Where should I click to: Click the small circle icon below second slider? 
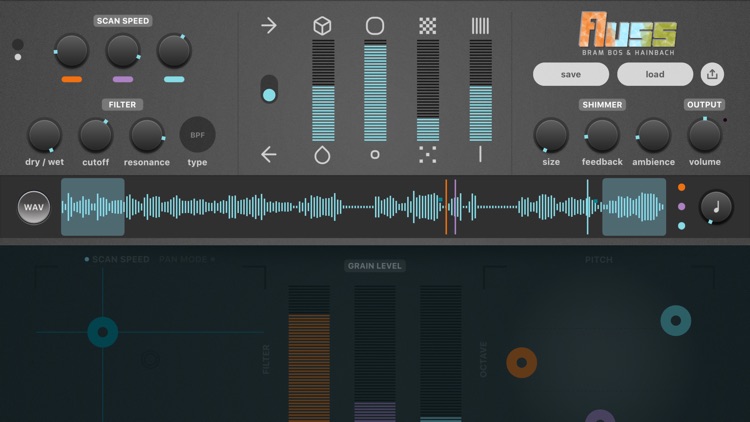(x=375, y=155)
